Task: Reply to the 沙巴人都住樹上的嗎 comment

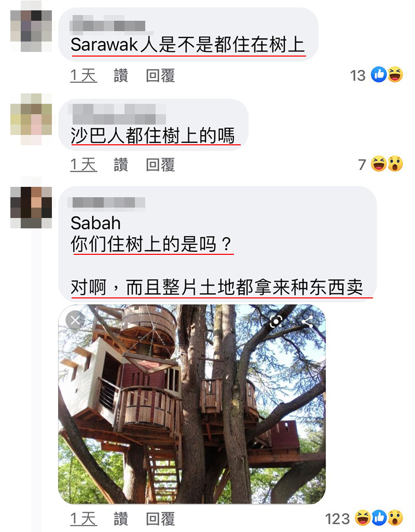Action: click(160, 165)
